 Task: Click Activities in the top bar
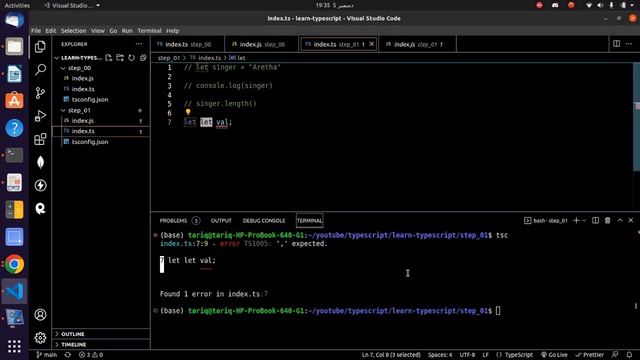[17, 5]
